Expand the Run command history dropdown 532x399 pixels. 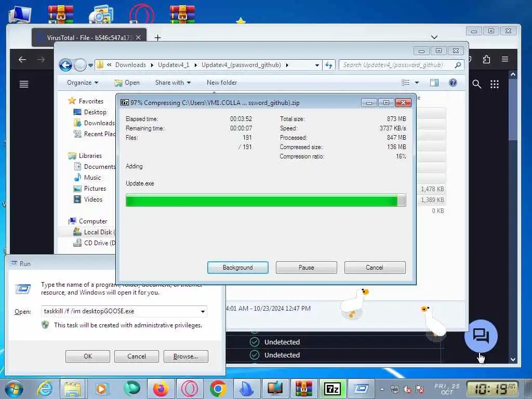[x=203, y=311]
